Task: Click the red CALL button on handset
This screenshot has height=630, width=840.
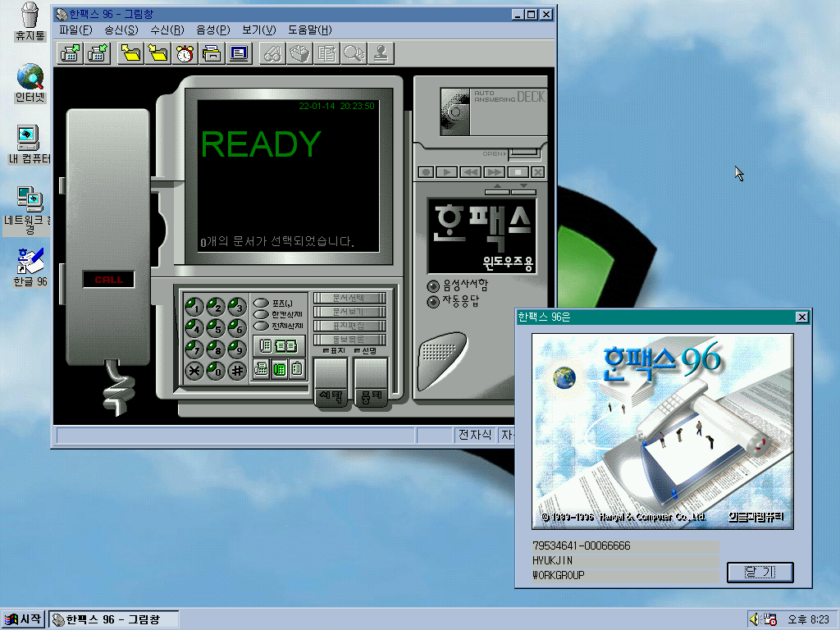Action: [109, 280]
